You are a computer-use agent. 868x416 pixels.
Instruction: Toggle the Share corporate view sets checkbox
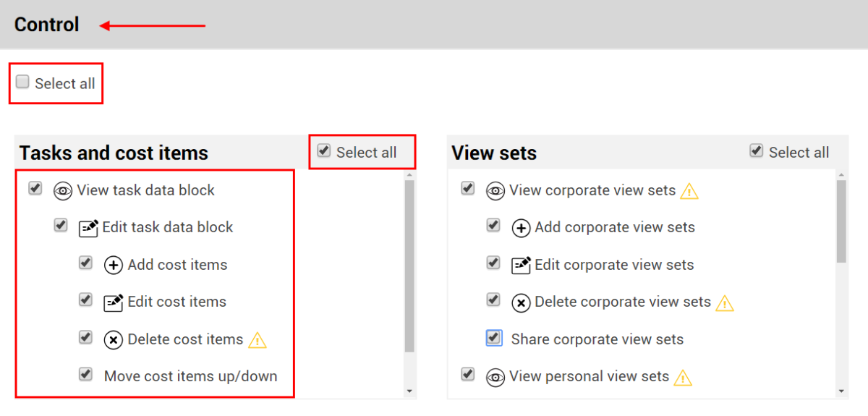click(x=494, y=338)
